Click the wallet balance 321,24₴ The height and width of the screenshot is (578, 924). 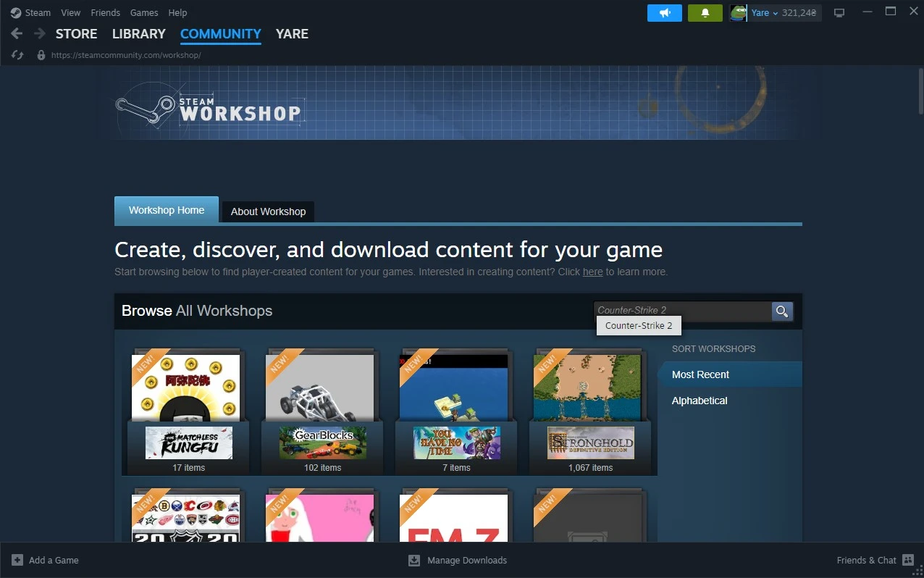pos(799,13)
